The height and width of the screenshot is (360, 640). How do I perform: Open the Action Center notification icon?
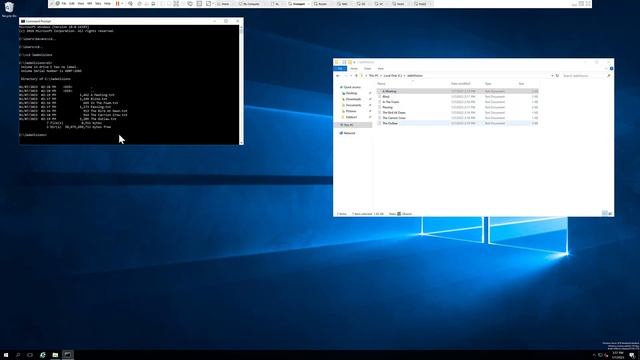[x=632, y=356]
